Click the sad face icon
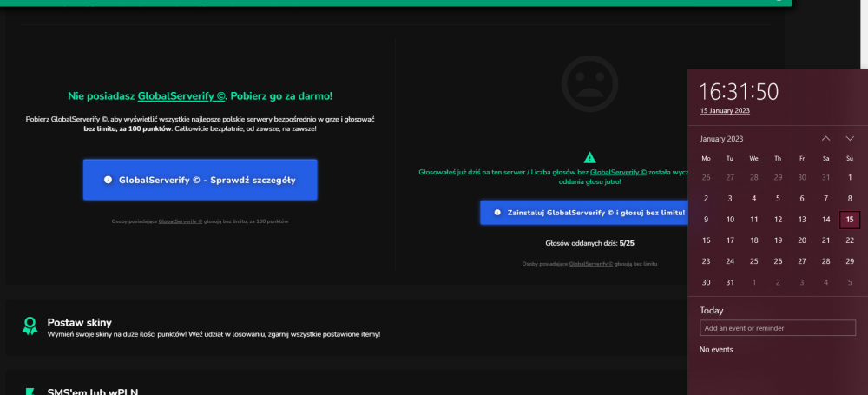868x395 pixels. point(589,83)
